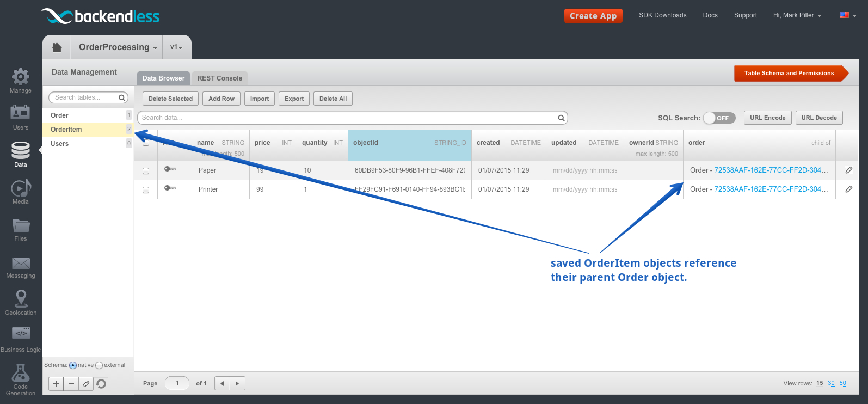Click Delete Selected button
The width and height of the screenshot is (868, 404).
[170, 99]
